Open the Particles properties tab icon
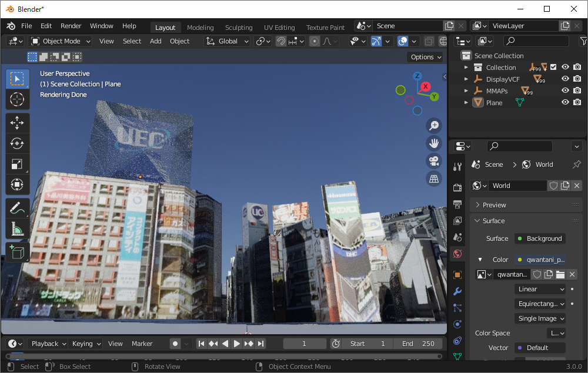Image resolution: width=588 pixels, height=373 pixels. point(457,308)
